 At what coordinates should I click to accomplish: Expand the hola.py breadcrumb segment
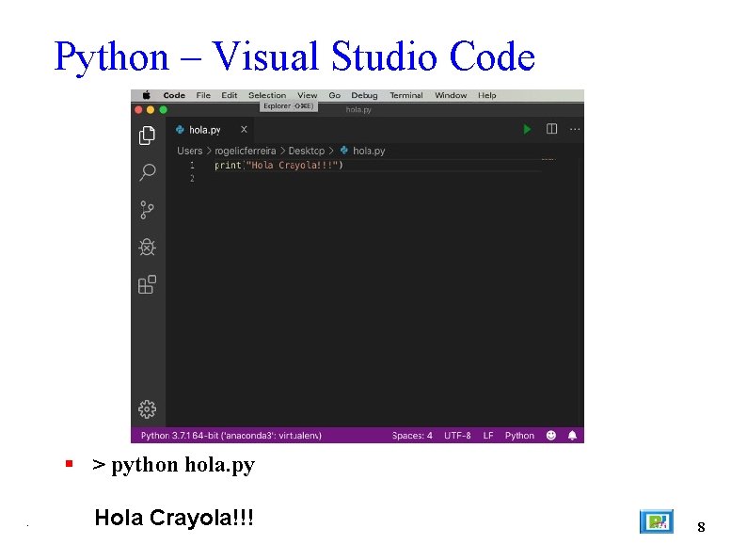(369, 151)
